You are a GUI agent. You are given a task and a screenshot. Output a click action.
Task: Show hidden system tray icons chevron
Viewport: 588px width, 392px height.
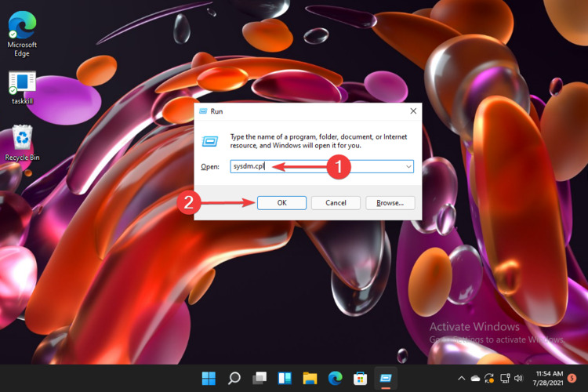point(461,379)
